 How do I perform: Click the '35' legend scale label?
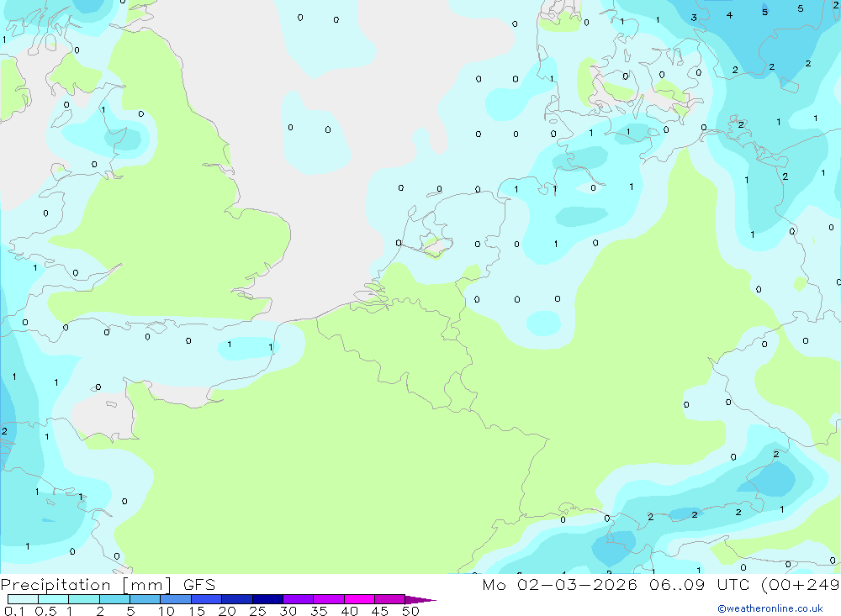point(319,611)
